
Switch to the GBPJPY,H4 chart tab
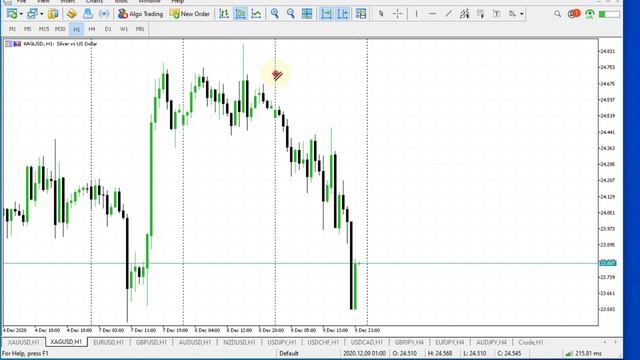click(x=409, y=342)
